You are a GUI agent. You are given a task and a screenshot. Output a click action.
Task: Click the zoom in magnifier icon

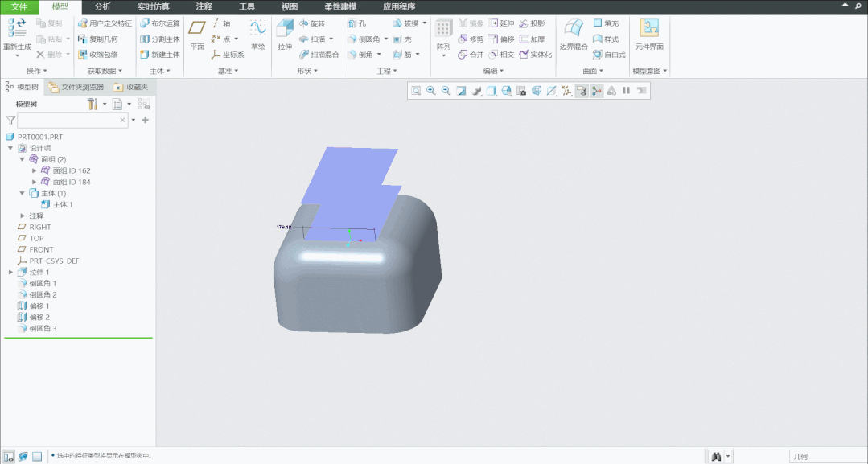[430, 91]
